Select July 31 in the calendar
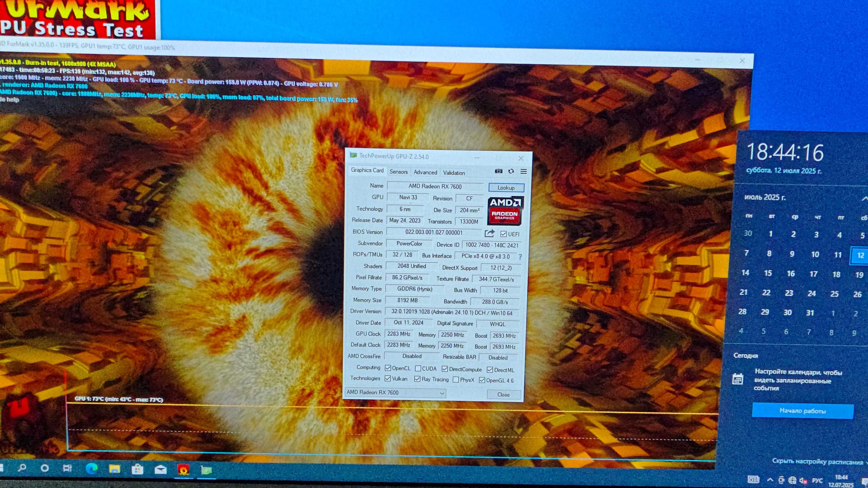Viewport: 868px width, 488px height. (810, 313)
